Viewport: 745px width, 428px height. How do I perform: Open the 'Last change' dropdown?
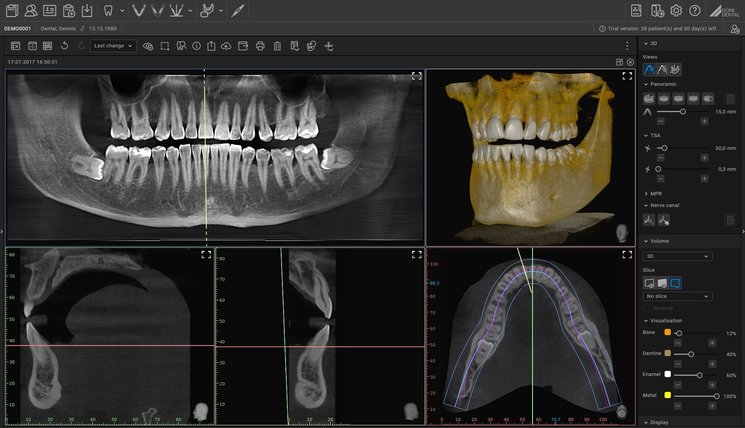point(113,46)
